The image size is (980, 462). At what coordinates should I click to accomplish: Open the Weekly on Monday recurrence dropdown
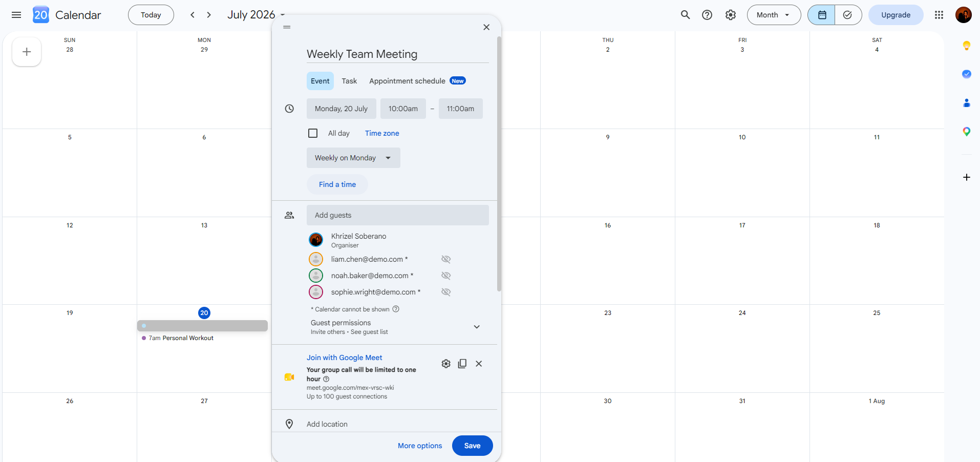[353, 158]
